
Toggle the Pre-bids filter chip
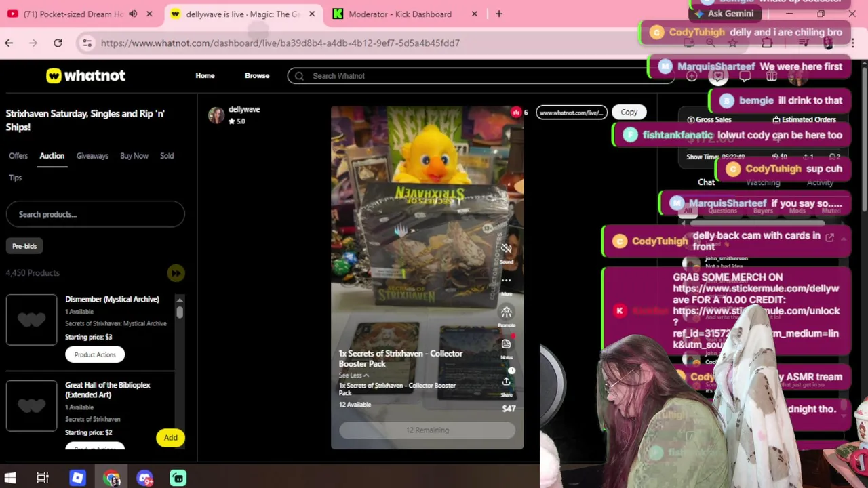pyautogui.click(x=24, y=246)
